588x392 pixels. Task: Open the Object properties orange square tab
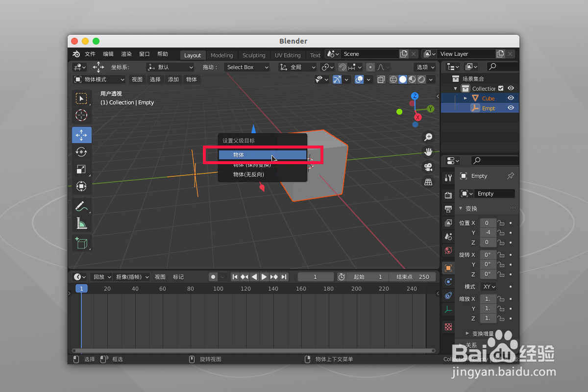point(448,268)
